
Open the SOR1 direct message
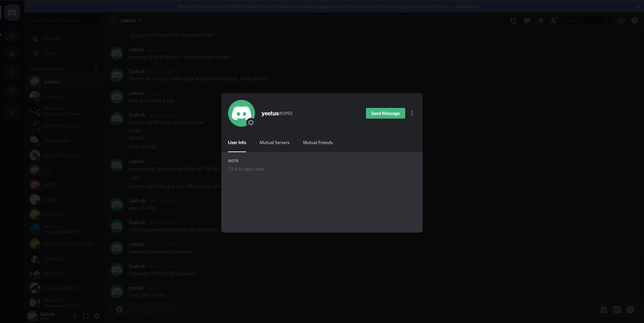(x=64, y=185)
